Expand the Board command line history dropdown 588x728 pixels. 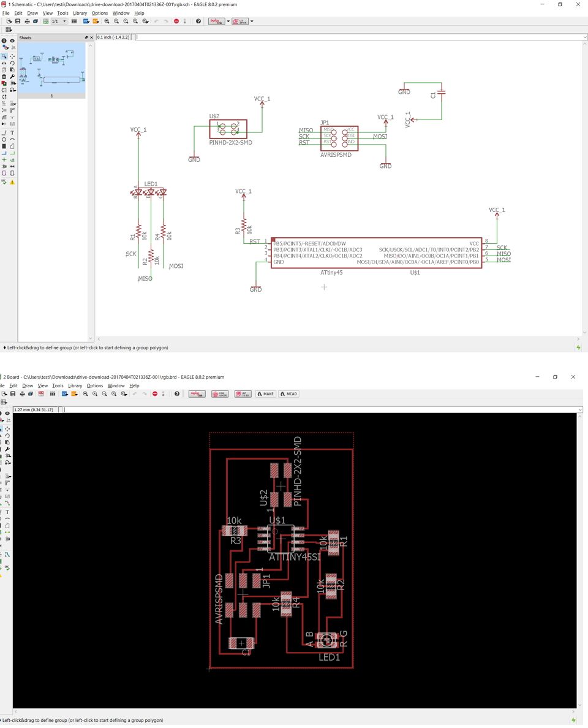click(579, 409)
